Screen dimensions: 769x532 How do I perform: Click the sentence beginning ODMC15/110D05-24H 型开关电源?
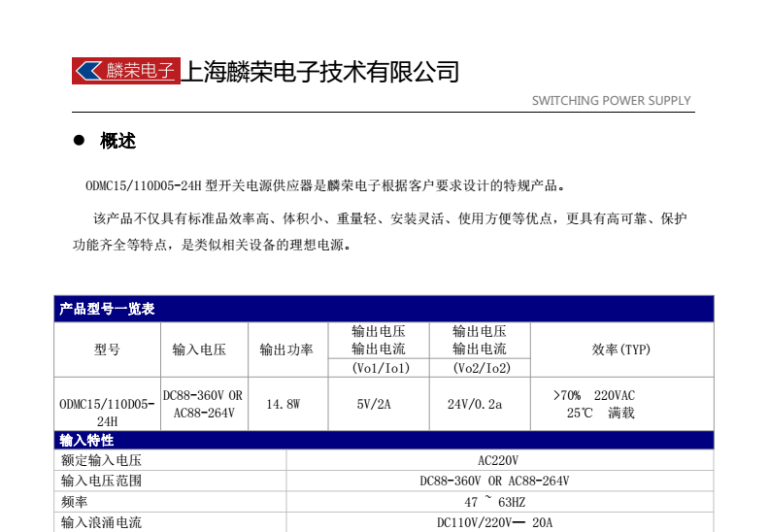(326, 185)
